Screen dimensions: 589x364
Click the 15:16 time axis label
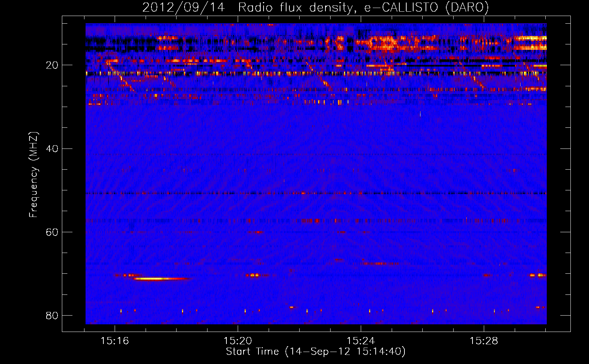(x=115, y=341)
